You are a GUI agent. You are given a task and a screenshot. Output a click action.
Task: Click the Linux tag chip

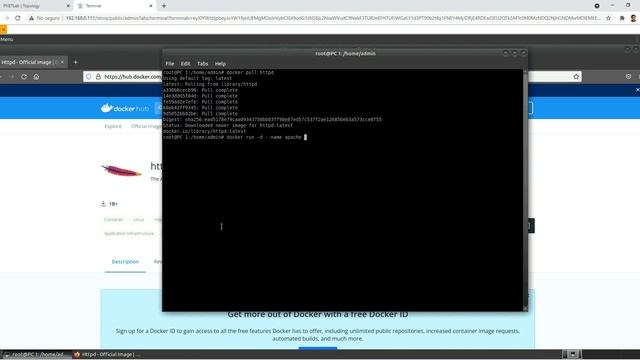[x=139, y=220]
